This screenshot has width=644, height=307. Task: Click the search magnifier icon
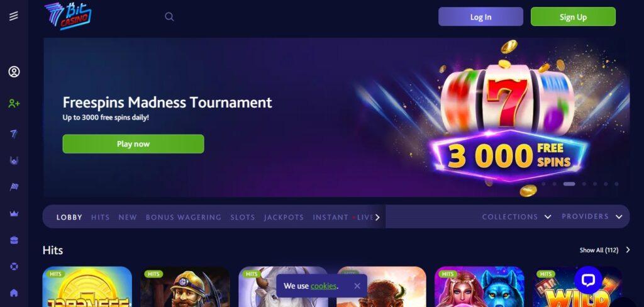click(x=169, y=17)
